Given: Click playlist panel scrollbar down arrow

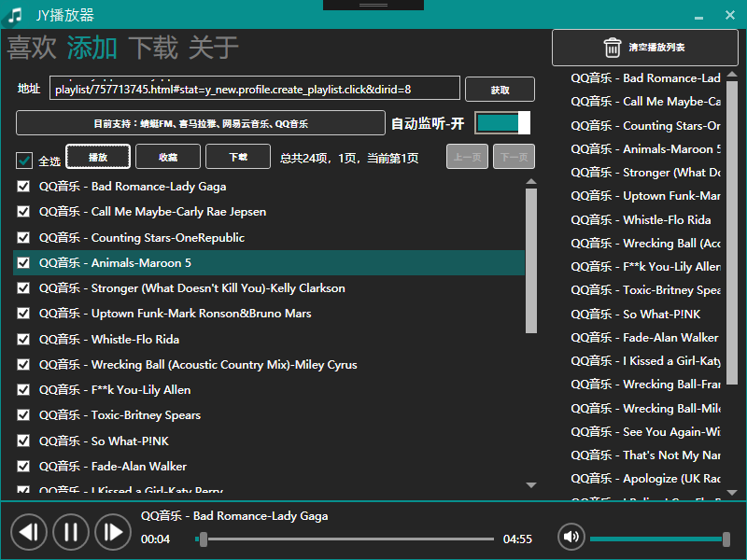Looking at the screenshot, I should pos(732,493).
